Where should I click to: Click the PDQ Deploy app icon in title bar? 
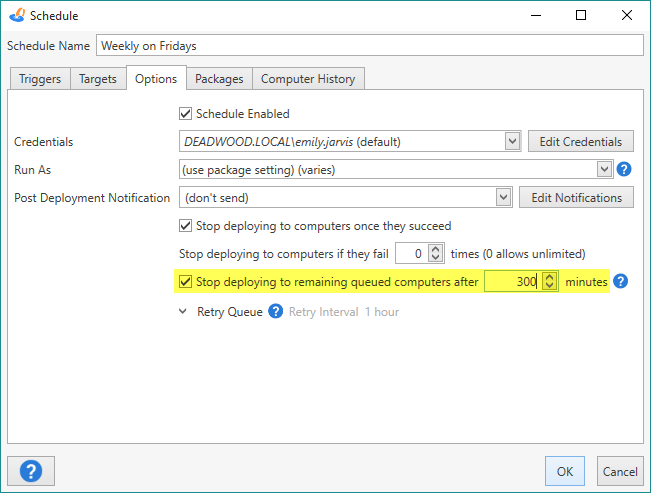[x=17, y=15]
